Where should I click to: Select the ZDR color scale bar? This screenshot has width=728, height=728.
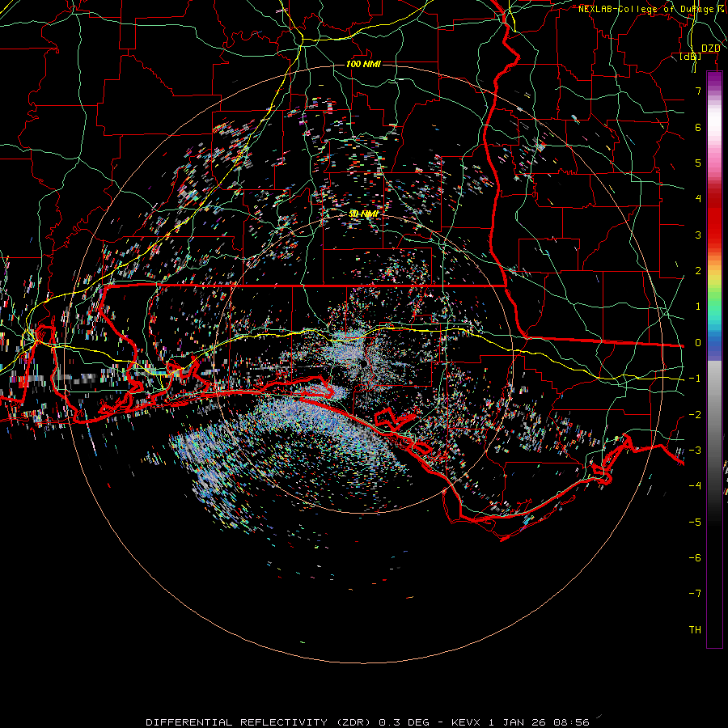pyautogui.click(x=714, y=359)
